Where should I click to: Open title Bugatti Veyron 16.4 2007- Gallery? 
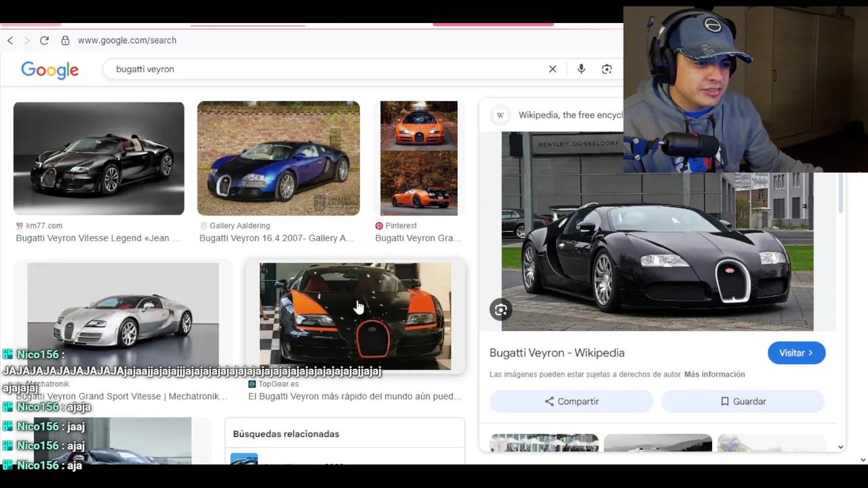277,238
